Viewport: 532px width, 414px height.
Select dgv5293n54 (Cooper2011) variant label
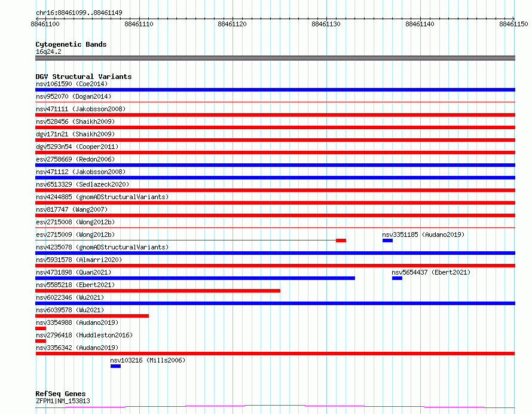tap(77, 147)
